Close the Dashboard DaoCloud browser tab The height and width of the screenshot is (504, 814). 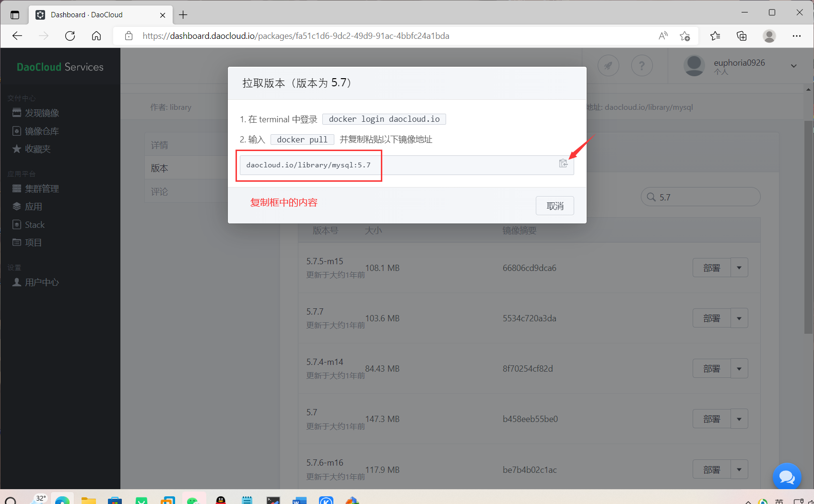click(x=163, y=15)
